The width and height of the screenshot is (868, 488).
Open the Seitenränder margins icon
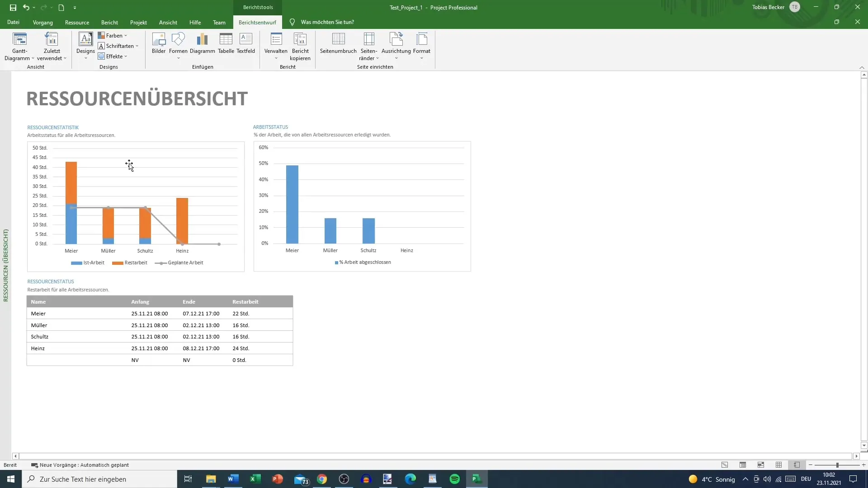click(369, 40)
